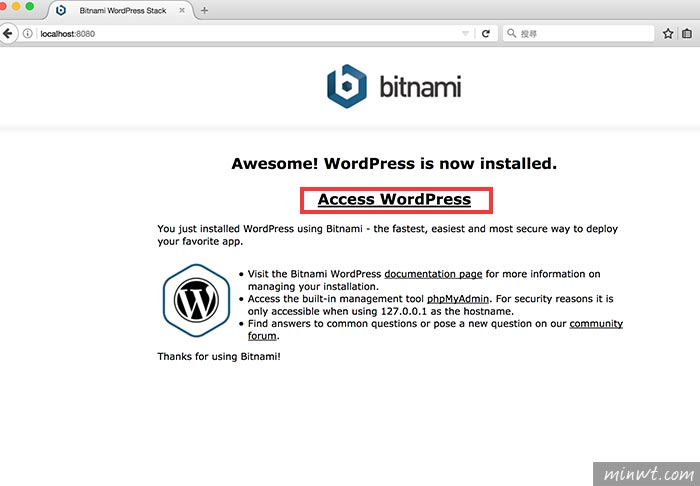This screenshot has height=486, width=700.
Task: Click the browser back arrow button
Action: (8, 33)
